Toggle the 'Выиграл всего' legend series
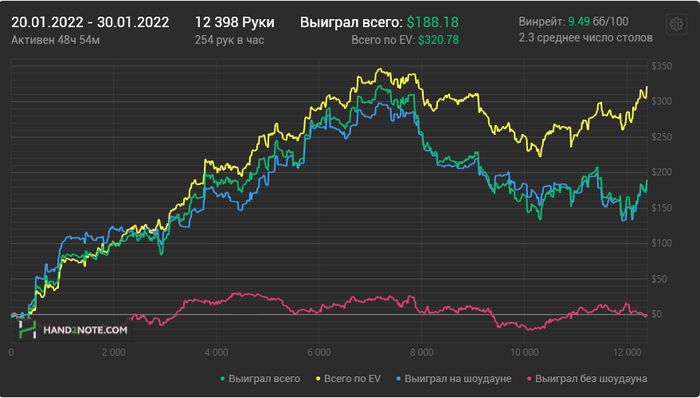700x398 pixels. tap(260, 379)
